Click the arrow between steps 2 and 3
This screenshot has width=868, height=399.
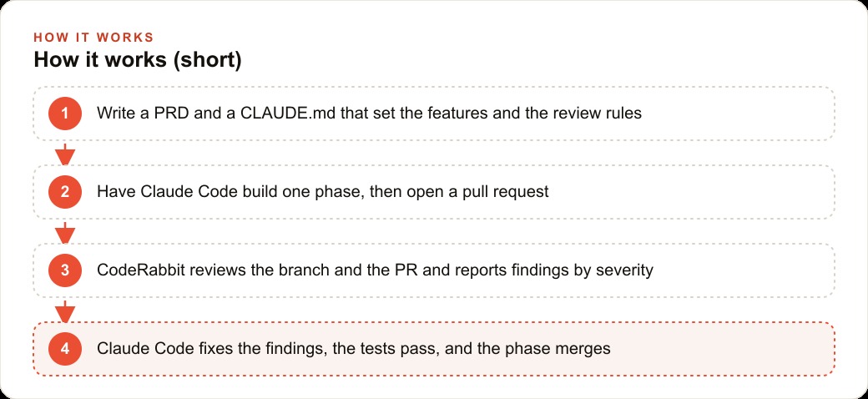(x=65, y=232)
